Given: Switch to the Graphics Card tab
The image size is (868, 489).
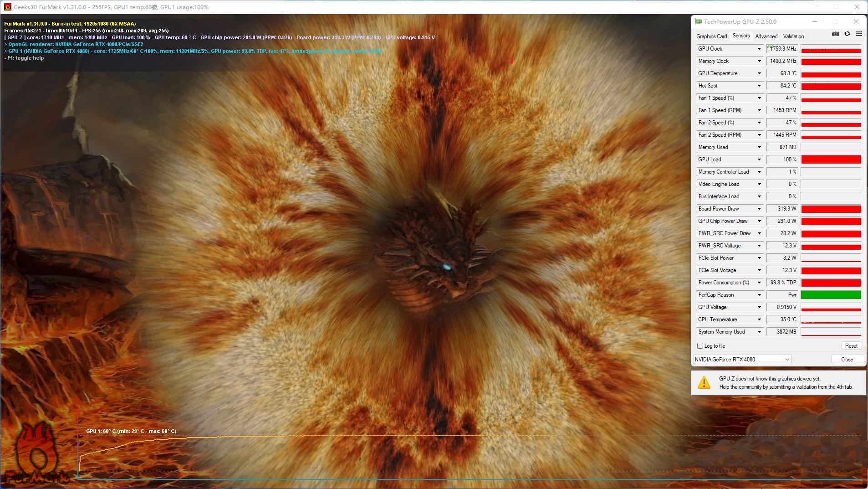Looking at the screenshot, I should click(711, 36).
